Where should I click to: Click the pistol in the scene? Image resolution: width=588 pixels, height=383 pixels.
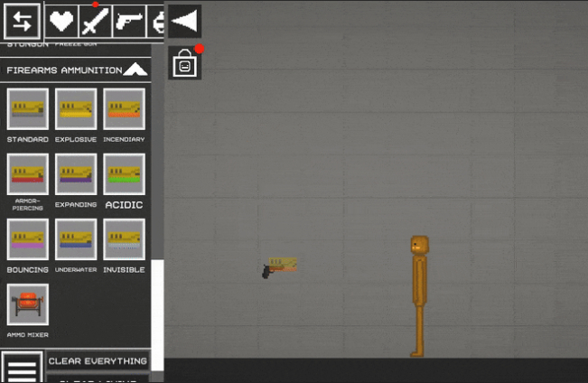tap(266, 272)
